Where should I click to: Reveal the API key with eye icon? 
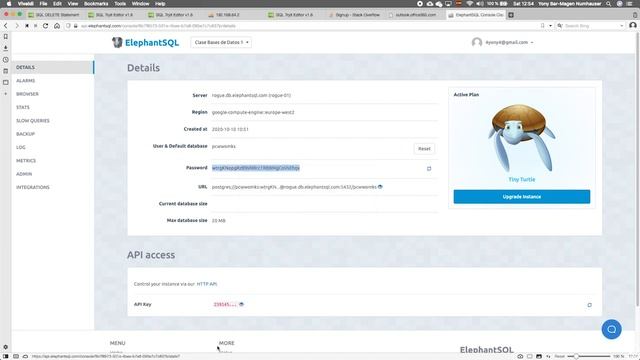[241, 304]
